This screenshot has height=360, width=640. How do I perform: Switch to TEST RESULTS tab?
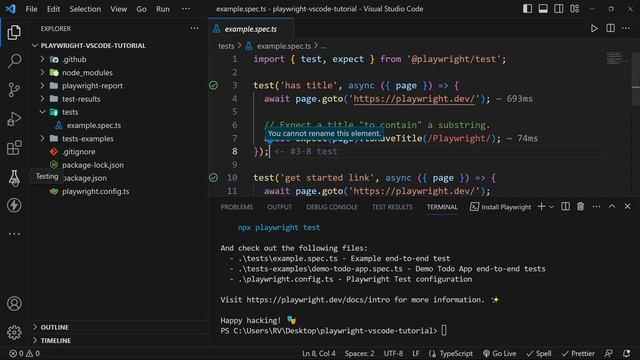[x=392, y=207]
